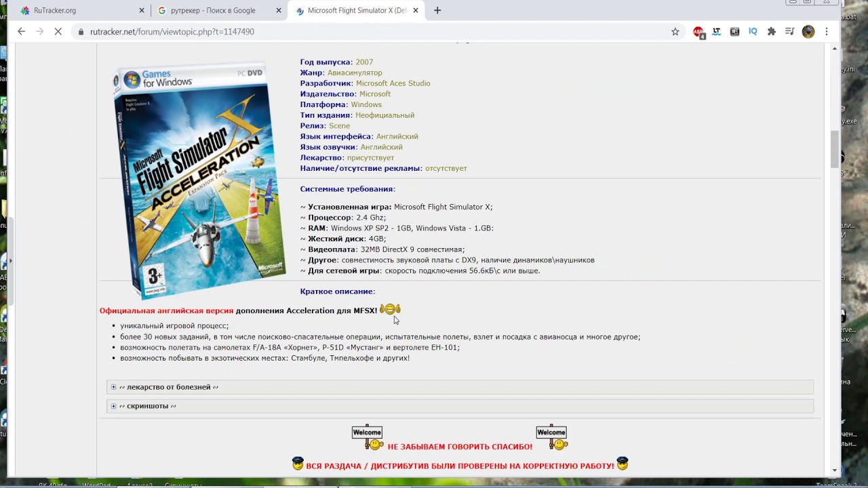Click the 'уникальный игровой процесс' bullet
Viewport: 868px width, 488px height.
174,326
